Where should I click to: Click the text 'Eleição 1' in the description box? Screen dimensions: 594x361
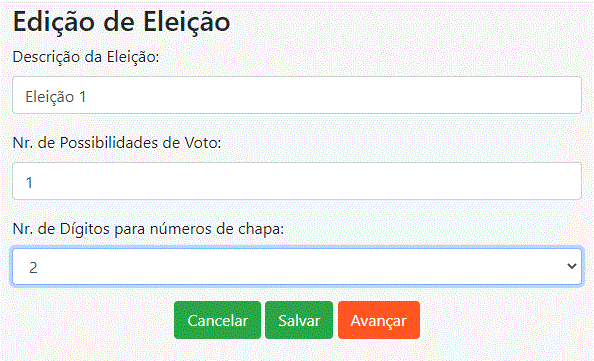(56, 97)
